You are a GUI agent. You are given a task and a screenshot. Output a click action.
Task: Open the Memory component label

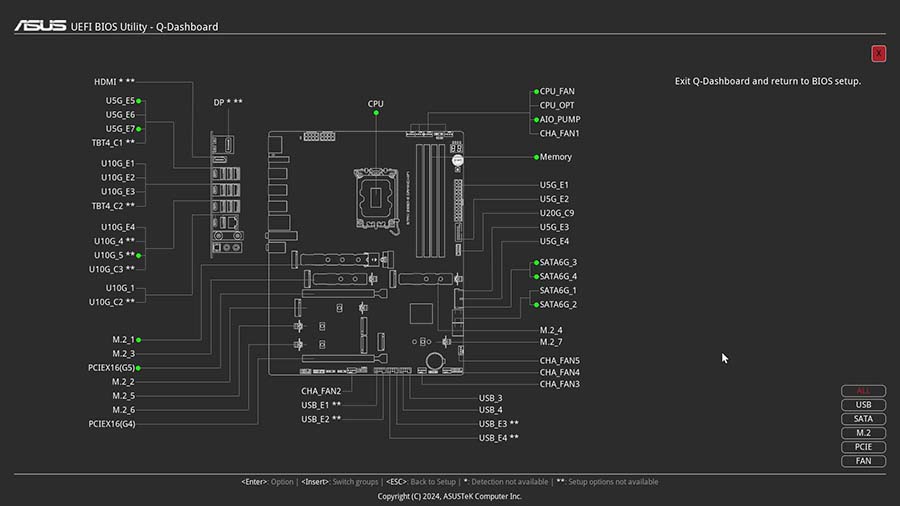[x=556, y=157]
